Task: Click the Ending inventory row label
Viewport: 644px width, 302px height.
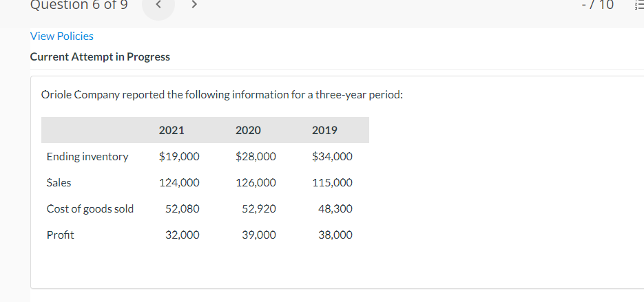Action: tap(87, 157)
